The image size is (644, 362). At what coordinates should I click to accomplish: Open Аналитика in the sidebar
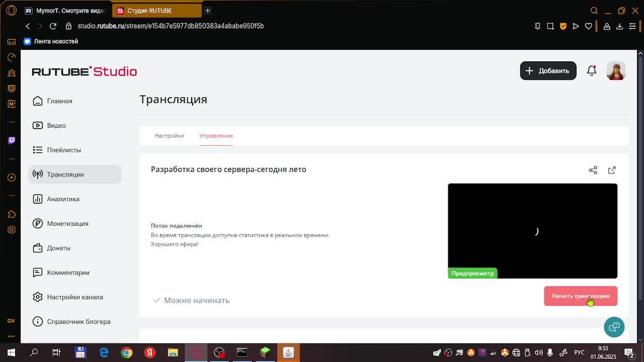tap(74, 199)
